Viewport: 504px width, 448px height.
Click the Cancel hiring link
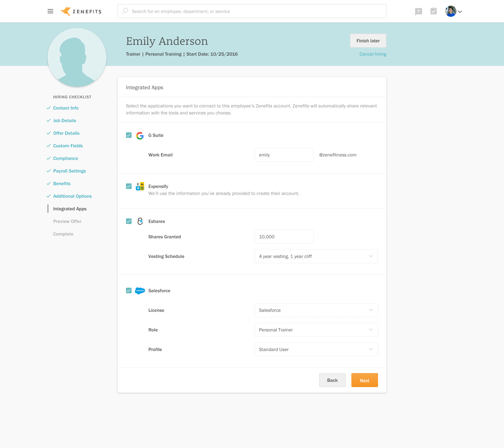pyautogui.click(x=373, y=54)
